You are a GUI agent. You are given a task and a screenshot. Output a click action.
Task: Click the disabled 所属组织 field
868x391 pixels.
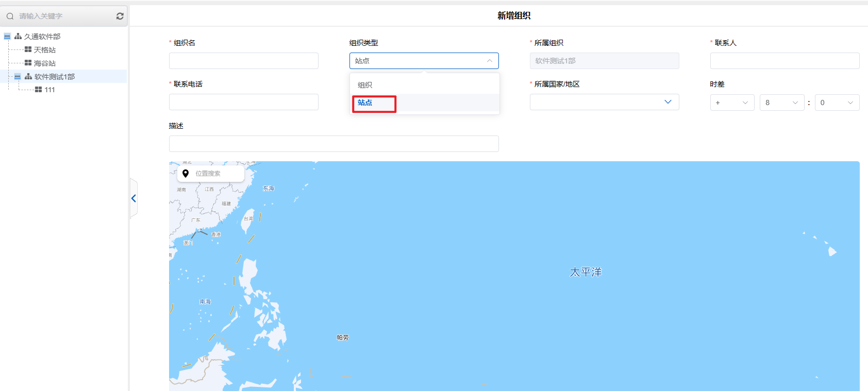pyautogui.click(x=604, y=61)
